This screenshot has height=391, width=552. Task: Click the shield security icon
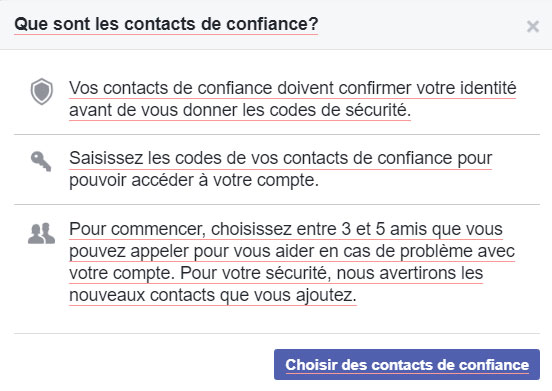(42, 92)
